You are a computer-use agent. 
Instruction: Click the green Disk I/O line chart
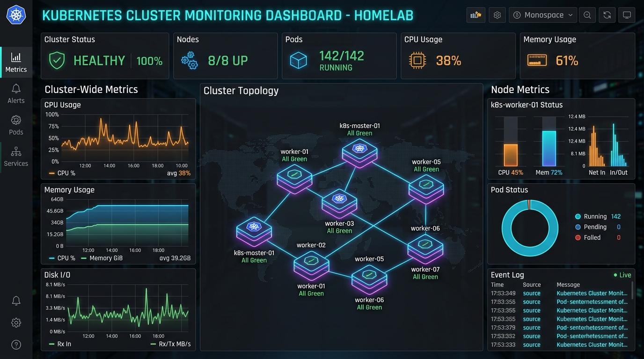click(128, 308)
